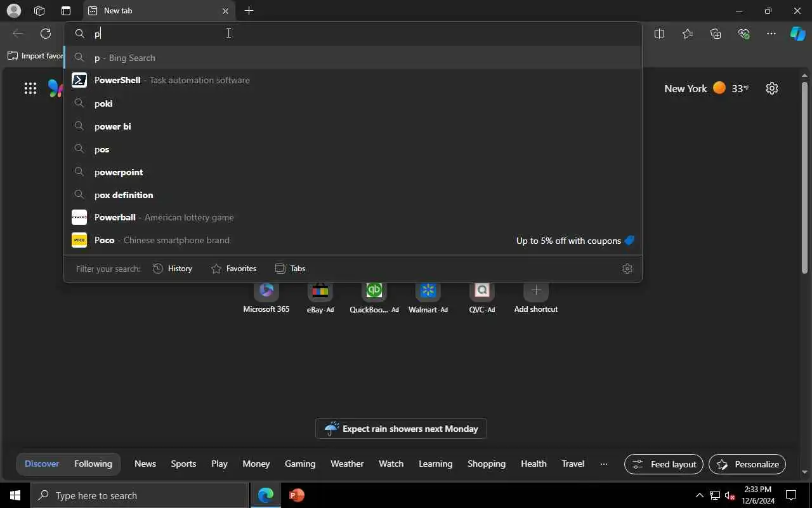Open page settings gear icon
Screen dimensions: 812x508
pyautogui.click(x=772, y=88)
